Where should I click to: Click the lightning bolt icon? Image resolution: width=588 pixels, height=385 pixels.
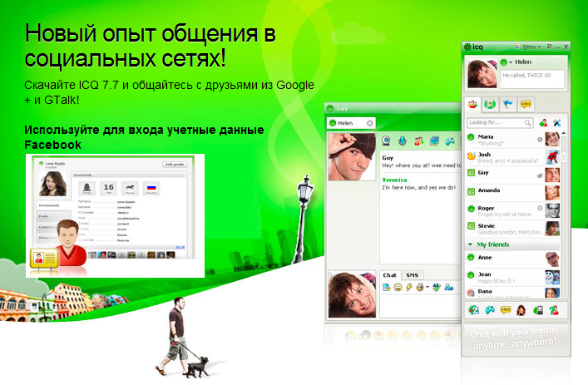[x=408, y=288]
